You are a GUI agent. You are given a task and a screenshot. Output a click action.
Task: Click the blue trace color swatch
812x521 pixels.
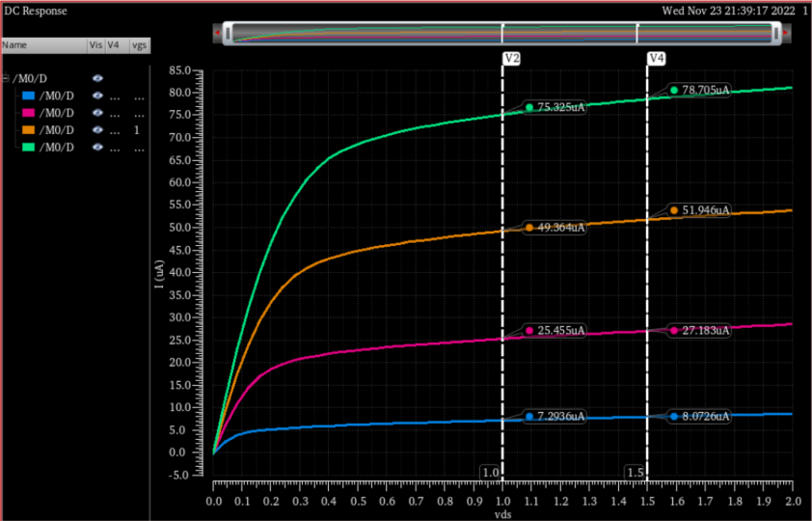click(27, 96)
